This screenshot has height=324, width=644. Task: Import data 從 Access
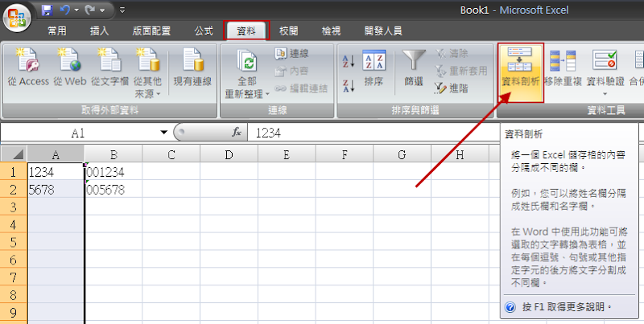click(x=28, y=68)
